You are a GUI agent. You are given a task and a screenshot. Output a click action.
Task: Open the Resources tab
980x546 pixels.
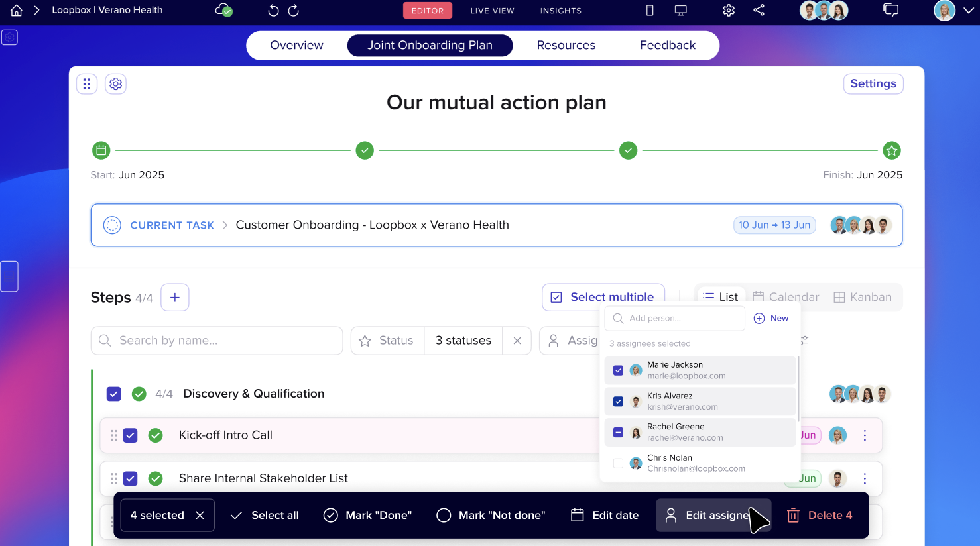[x=566, y=45]
